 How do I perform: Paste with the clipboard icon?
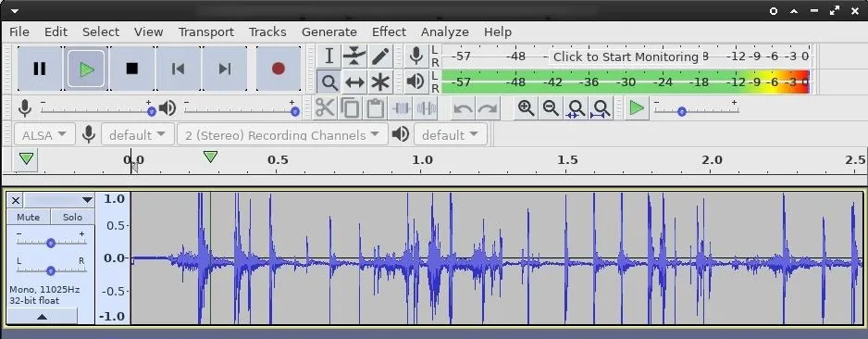[376, 108]
